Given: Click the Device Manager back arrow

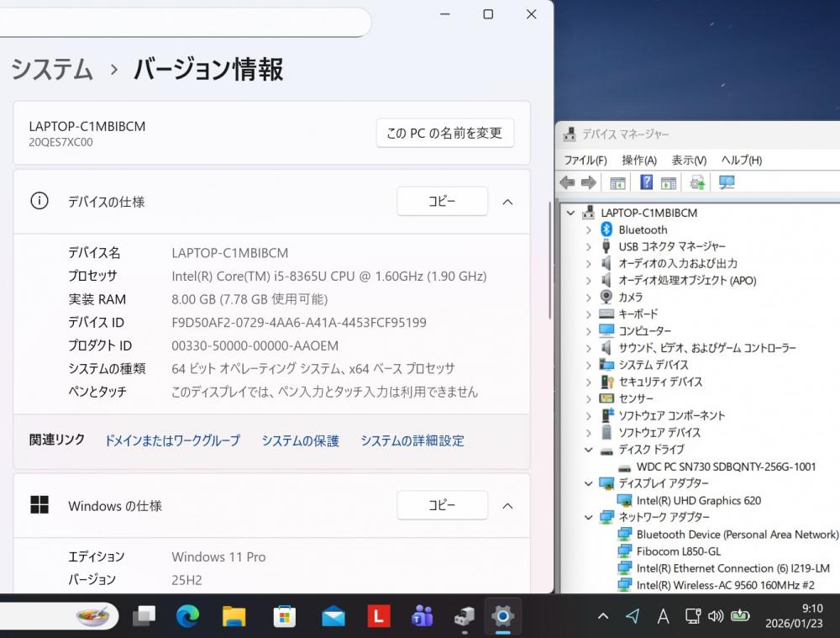Looking at the screenshot, I should pos(568,182).
